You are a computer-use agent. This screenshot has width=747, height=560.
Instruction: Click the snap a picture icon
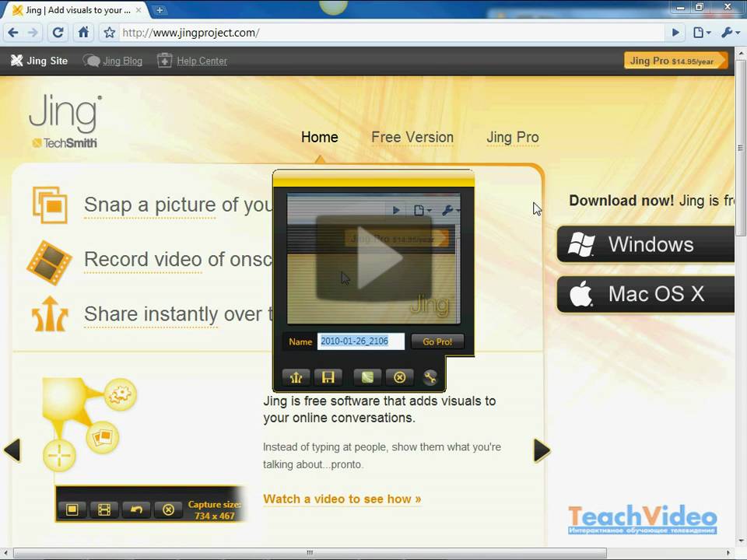pyautogui.click(x=50, y=205)
